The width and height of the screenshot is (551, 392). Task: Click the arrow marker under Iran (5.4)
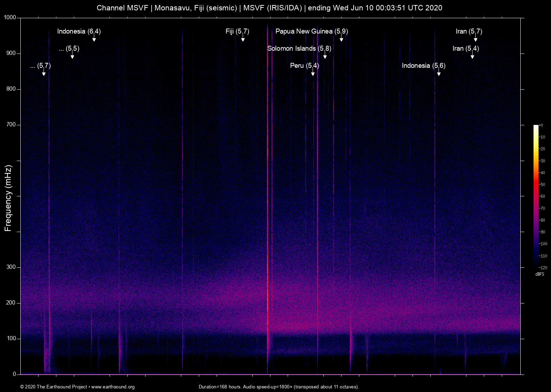pyautogui.click(x=472, y=55)
